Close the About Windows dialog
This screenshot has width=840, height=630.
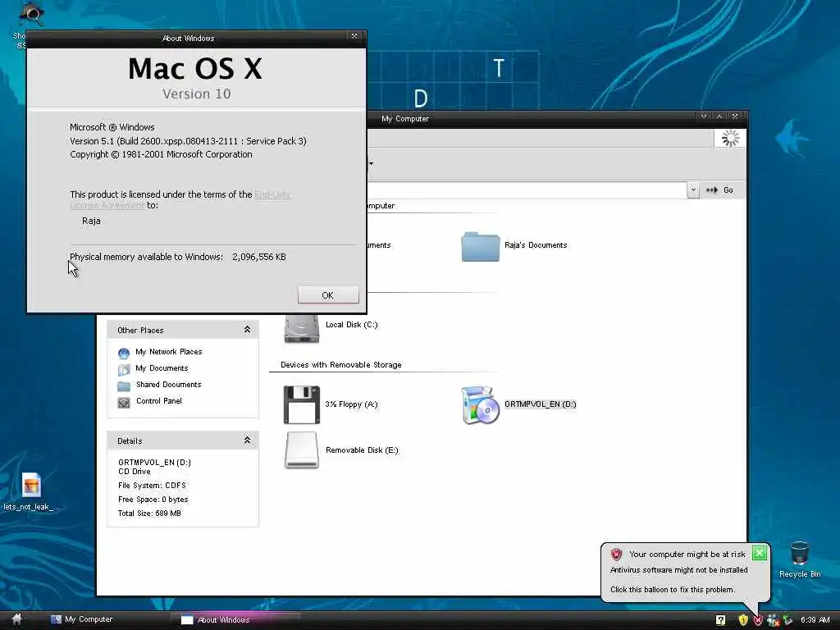pyautogui.click(x=354, y=36)
